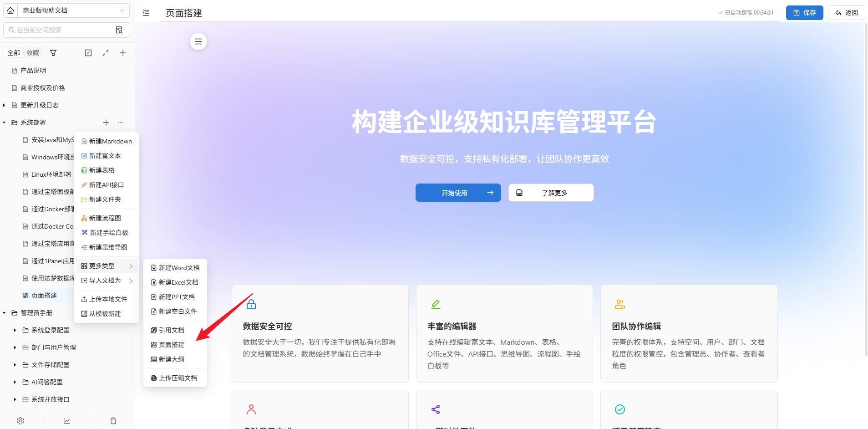
Task: Select 新建Word文档 in submenu
Action: pos(175,268)
